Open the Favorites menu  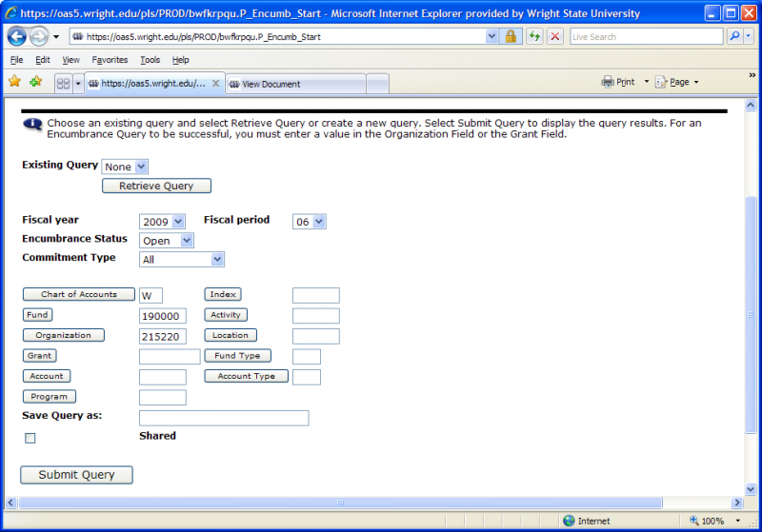pos(110,60)
